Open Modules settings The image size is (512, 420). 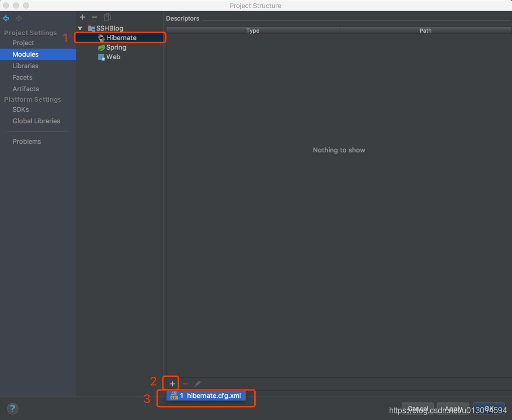[38, 54]
